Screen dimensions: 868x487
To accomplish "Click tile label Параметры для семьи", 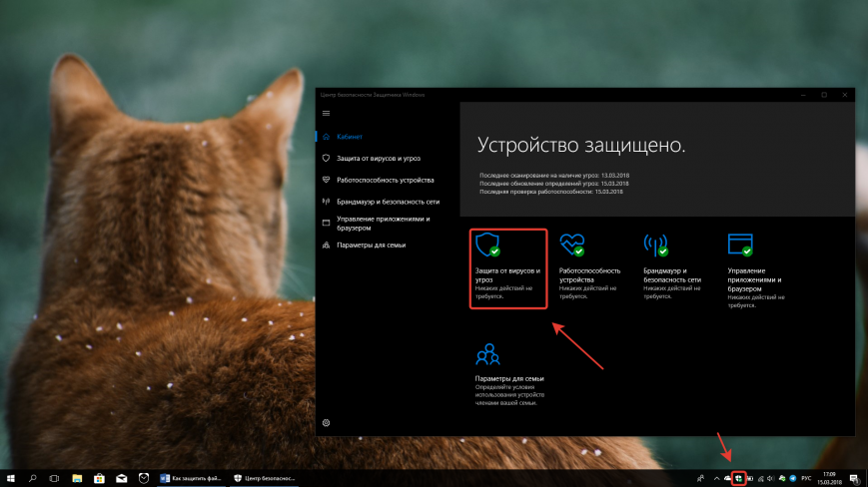I will click(x=509, y=378).
